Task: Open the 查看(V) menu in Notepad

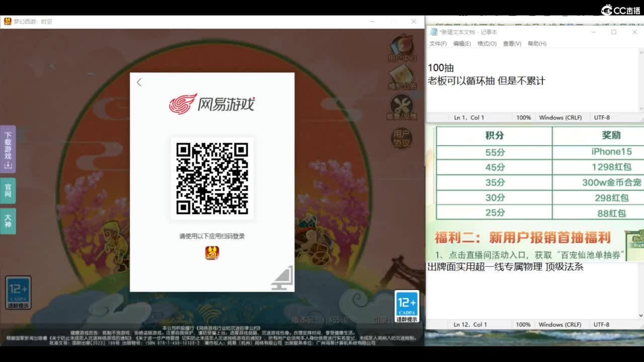Action: (512, 44)
